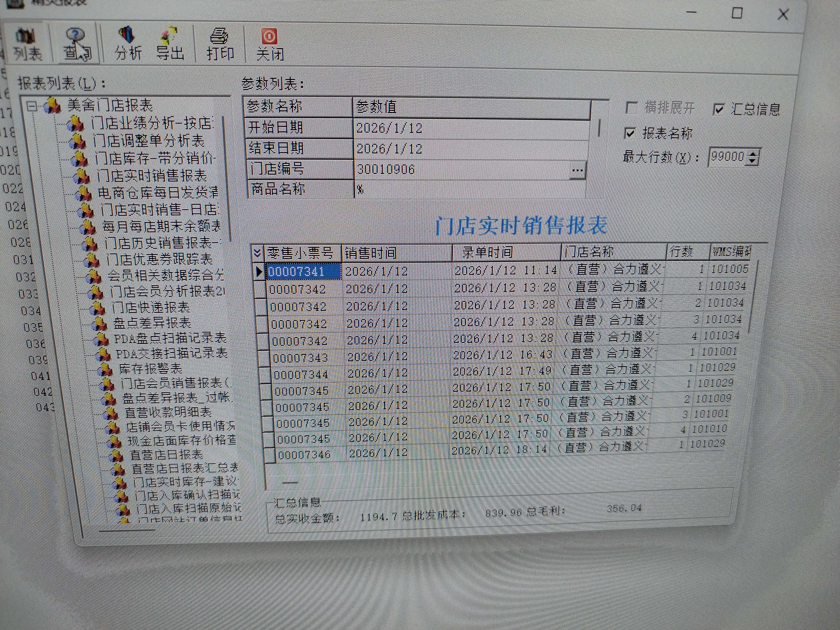Uncheck the 汇总信息 checkbox
840x630 pixels.
[718, 109]
